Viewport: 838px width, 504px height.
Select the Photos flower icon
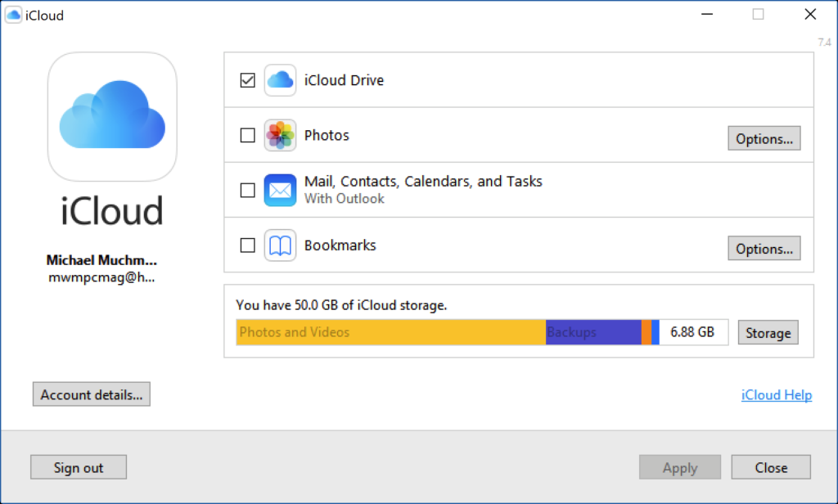coord(280,135)
